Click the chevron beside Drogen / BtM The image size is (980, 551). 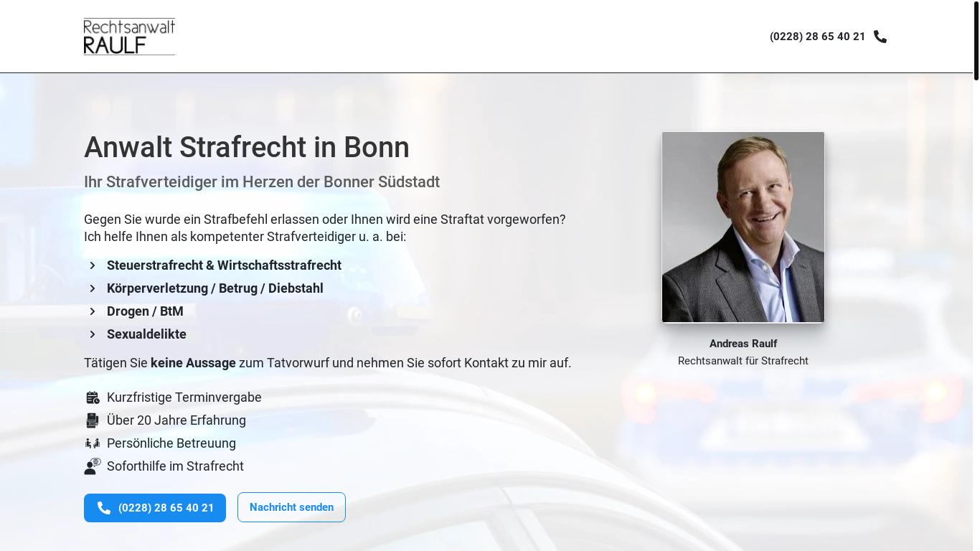click(93, 311)
